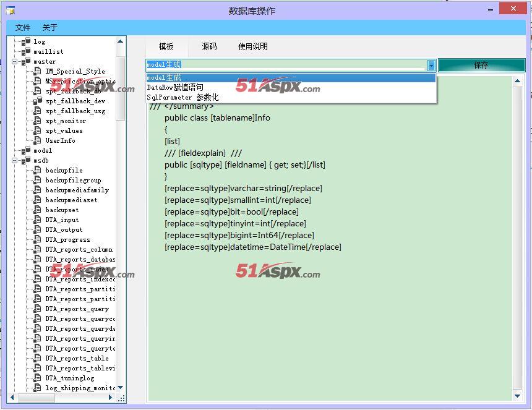The image size is (532, 410).
Task: Click the spt_monitor table icon
Action: pyautogui.click(x=38, y=121)
